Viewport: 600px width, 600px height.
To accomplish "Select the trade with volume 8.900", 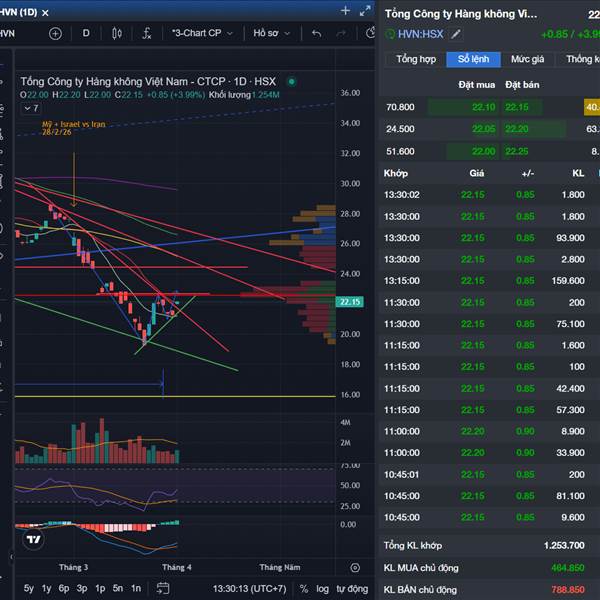I will tap(489, 432).
